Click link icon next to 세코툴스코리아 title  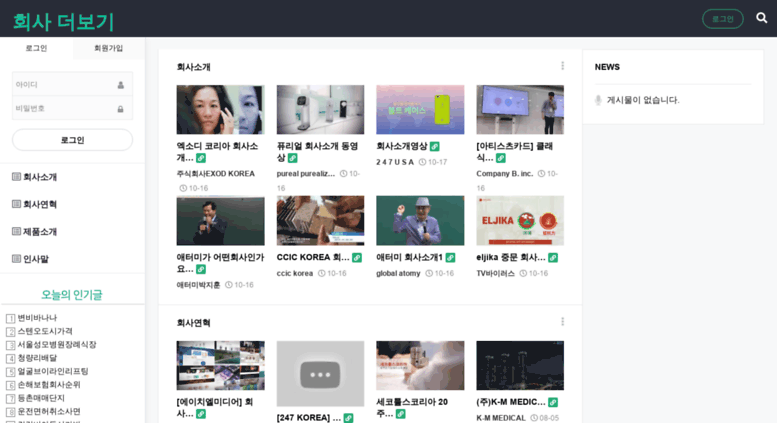[400, 414]
